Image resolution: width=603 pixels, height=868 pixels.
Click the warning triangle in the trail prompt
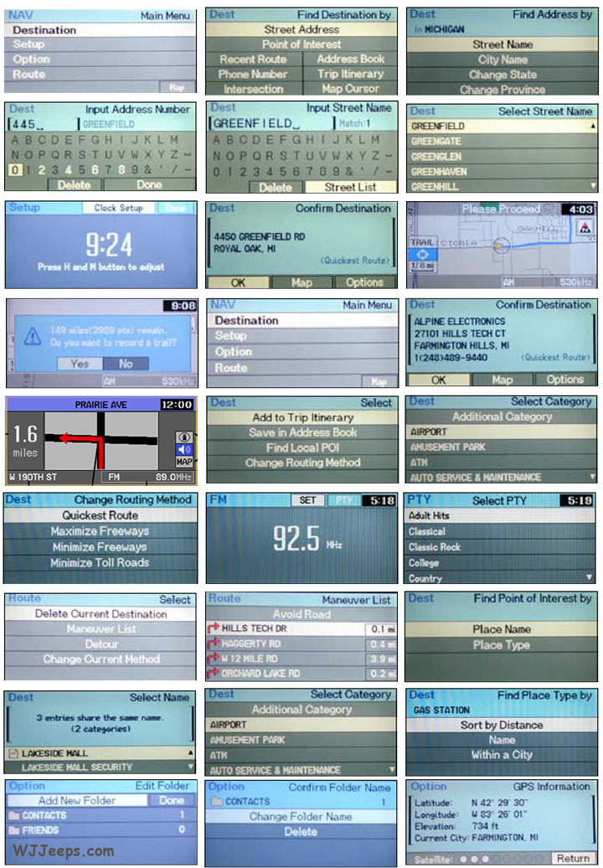click(30, 336)
